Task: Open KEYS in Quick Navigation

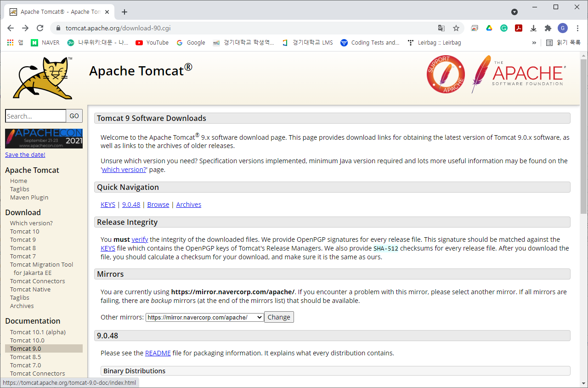Action: point(108,205)
